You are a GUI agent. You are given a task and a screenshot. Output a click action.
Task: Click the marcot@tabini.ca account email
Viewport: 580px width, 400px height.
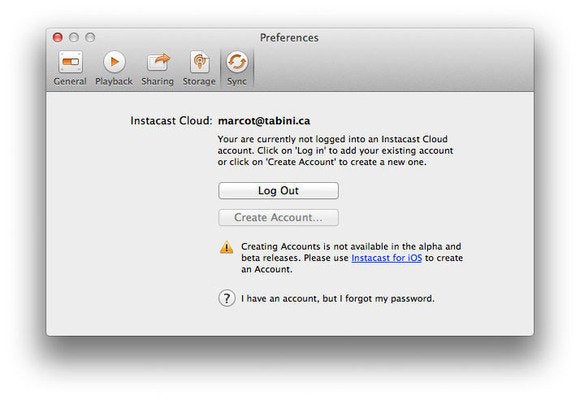coord(264,121)
